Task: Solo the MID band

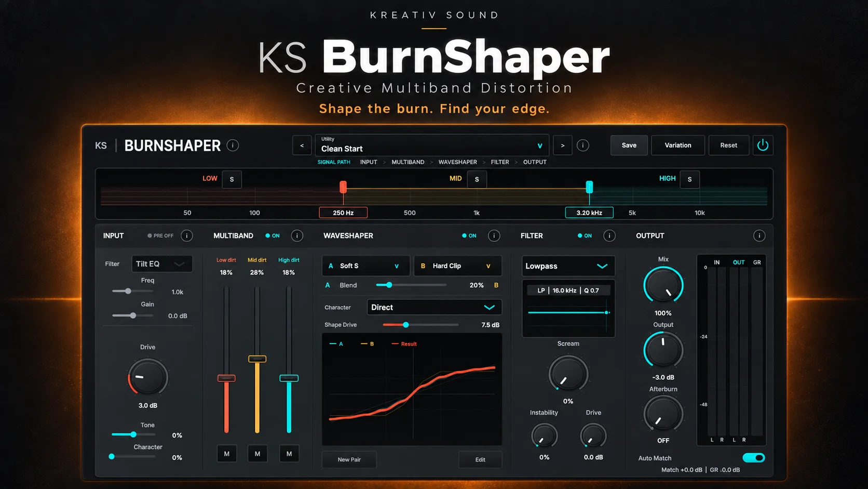Action: (477, 179)
